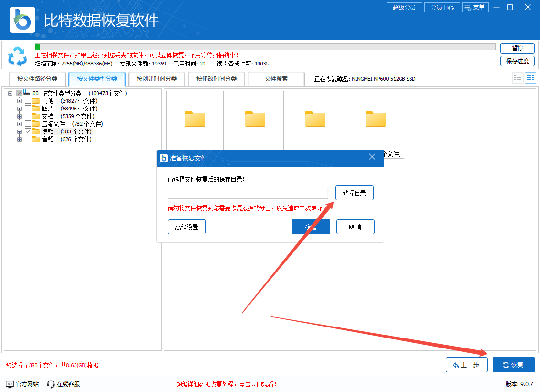Switch to 按修改时间分类 tab
Screen dimensions: 540x392
click(x=216, y=79)
